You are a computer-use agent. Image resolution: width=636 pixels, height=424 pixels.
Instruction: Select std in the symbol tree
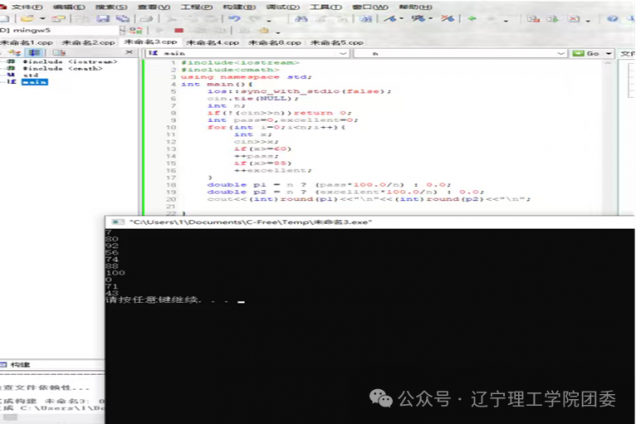point(30,75)
